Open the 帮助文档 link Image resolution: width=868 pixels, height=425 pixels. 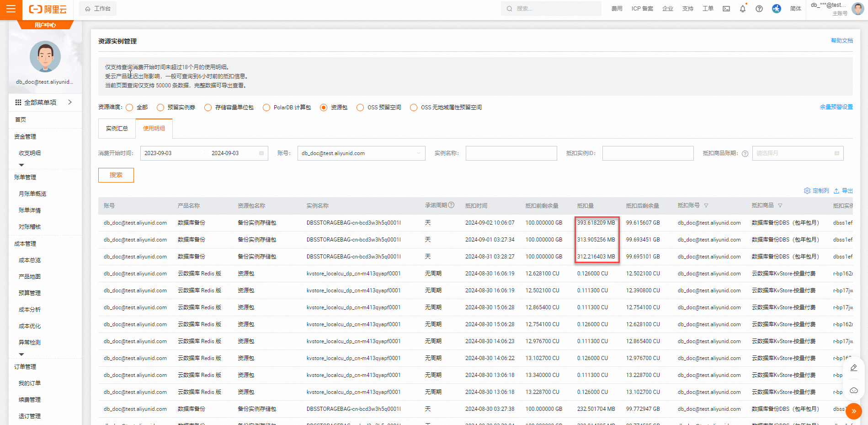842,41
